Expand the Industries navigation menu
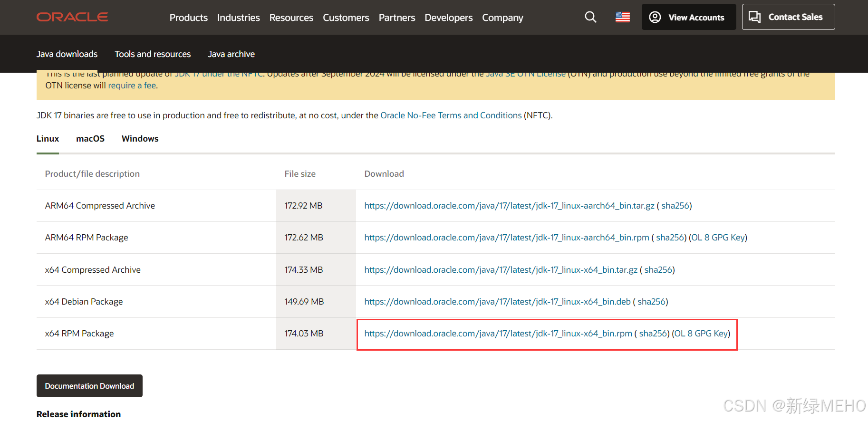 [x=238, y=18]
